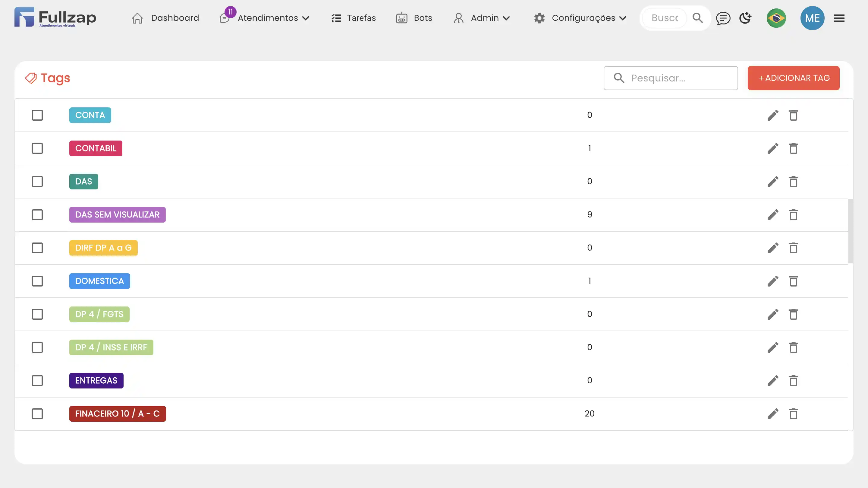868x488 pixels.
Task: Check the CONTA tag checkbox
Action: (x=37, y=115)
